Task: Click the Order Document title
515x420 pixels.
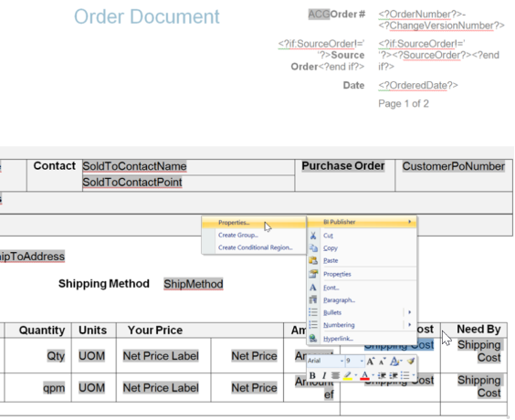Action: [147, 16]
